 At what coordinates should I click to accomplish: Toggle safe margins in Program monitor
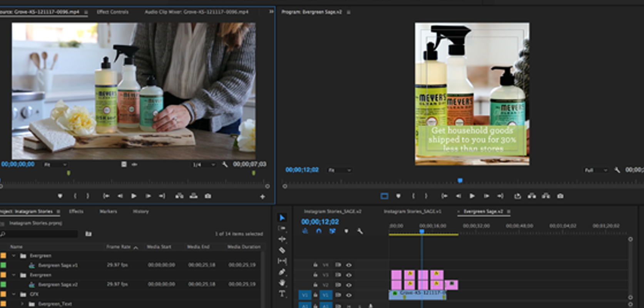coord(384,196)
